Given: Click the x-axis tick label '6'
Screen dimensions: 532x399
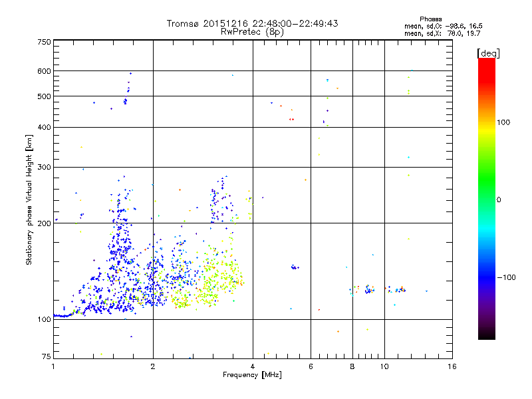Looking at the screenshot, I should click(x=311, y=366).
